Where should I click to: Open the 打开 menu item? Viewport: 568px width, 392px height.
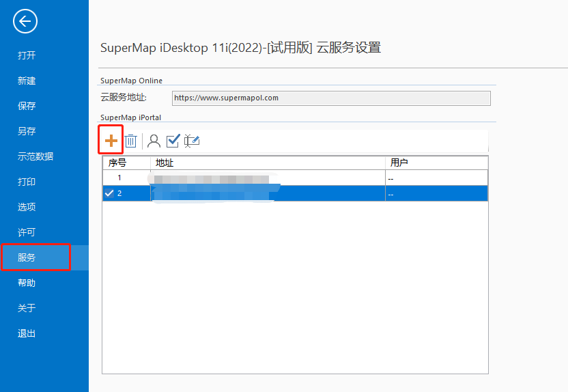tap(27, 55)
